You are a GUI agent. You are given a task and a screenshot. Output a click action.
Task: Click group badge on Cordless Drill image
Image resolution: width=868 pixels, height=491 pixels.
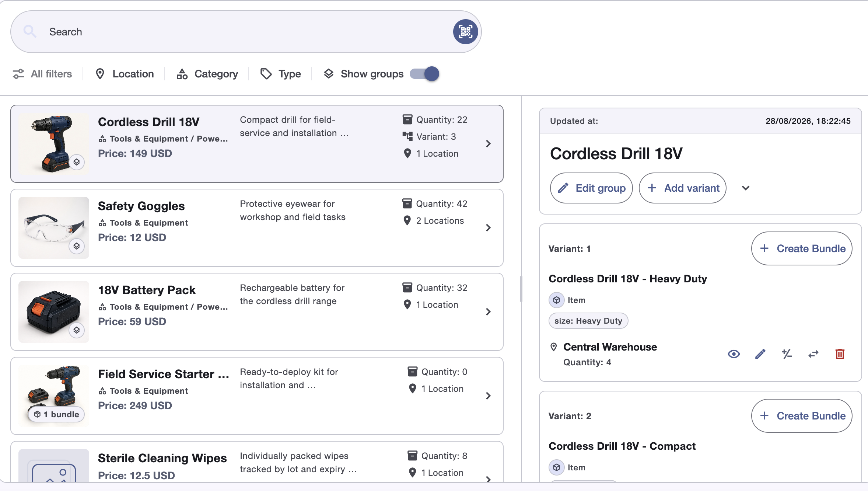(77, 162)
